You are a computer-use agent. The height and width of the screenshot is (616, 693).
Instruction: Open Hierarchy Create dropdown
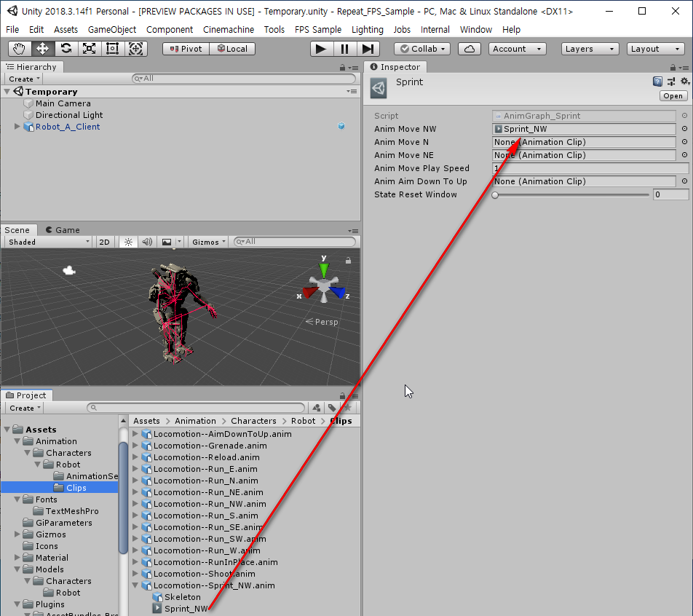(x=24, y=79)
